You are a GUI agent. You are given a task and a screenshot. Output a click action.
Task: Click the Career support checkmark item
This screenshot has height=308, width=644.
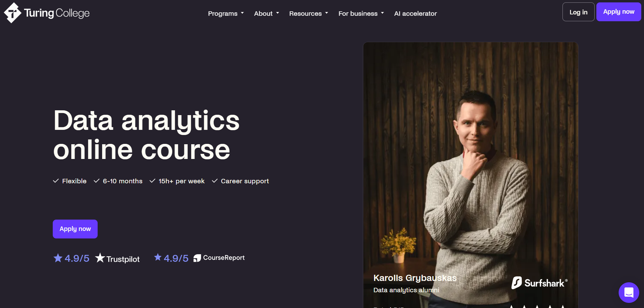tap(240, 181)
